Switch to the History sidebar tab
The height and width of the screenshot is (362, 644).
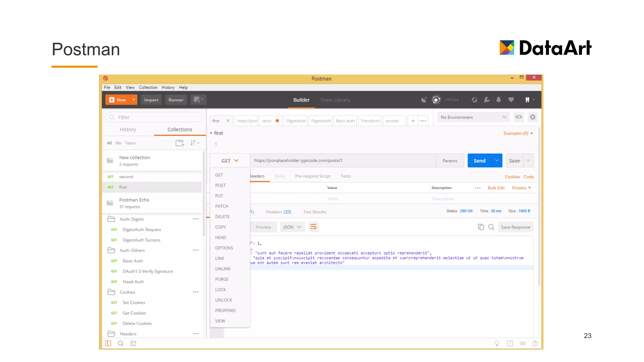tap(128, 129)
